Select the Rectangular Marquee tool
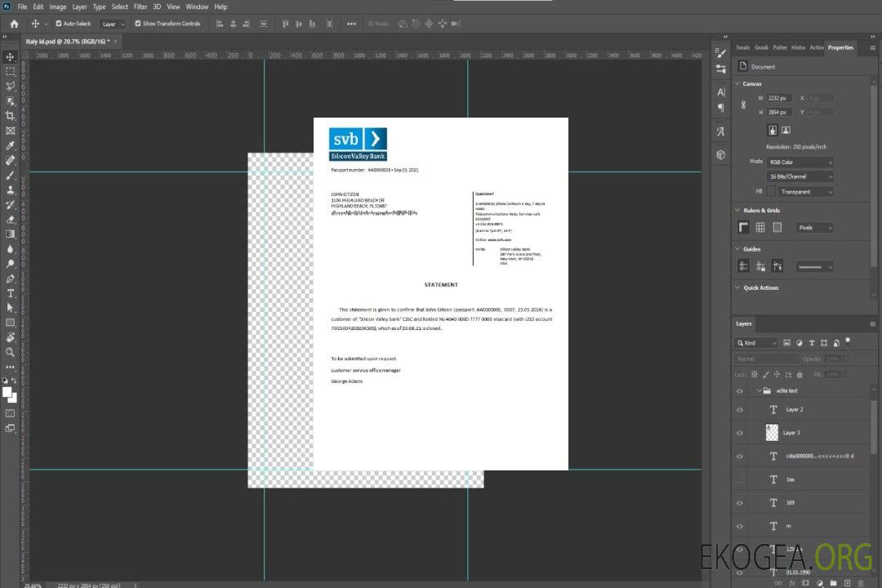The width and height of the screenshot is (882, 588). [10, 72]
